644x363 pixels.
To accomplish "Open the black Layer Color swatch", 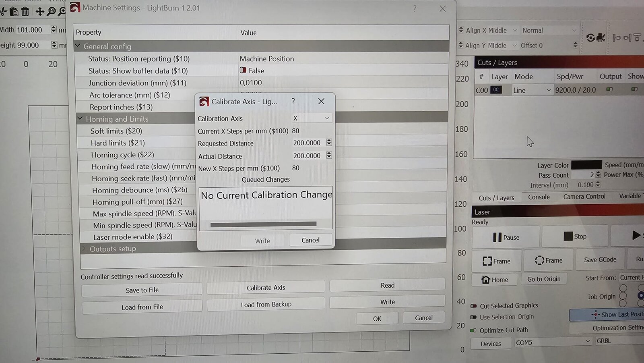I will [586, 165].
